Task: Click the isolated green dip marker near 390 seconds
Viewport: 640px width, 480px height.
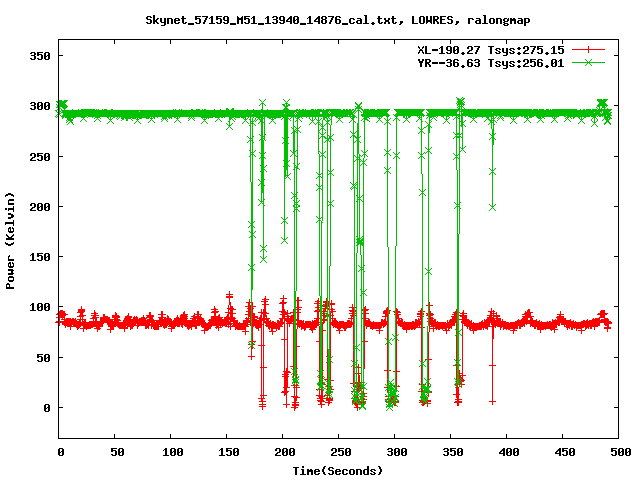Action: 492,207
